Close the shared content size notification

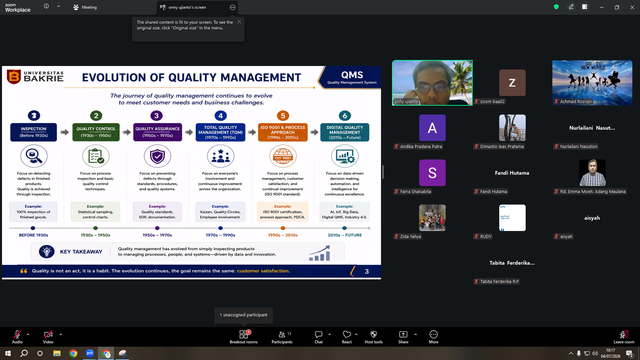click(x=239, y=22)
